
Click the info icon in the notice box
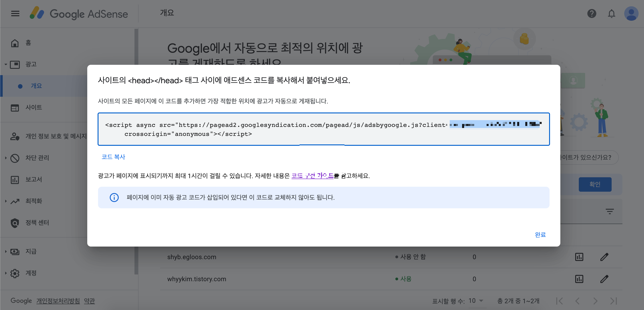(x=114, y=198)
